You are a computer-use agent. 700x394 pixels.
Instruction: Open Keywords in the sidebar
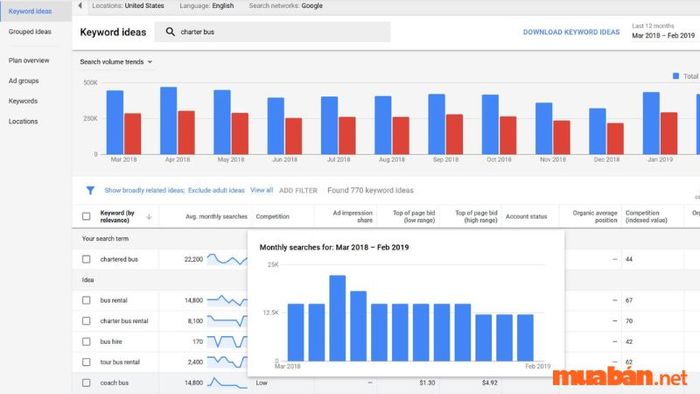pyautogui.click(x=23, y=101)
